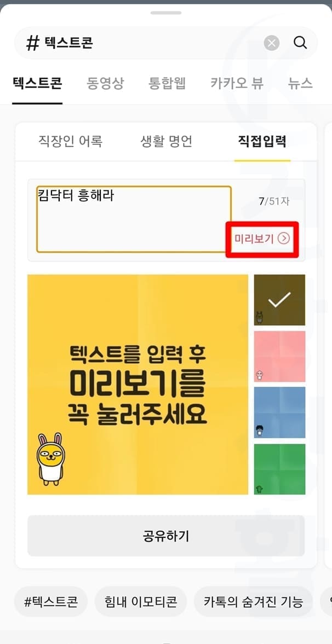Tap the hash symbol in the search bar
The width and height of the screenshot is (332, 644).
(32, 43)
